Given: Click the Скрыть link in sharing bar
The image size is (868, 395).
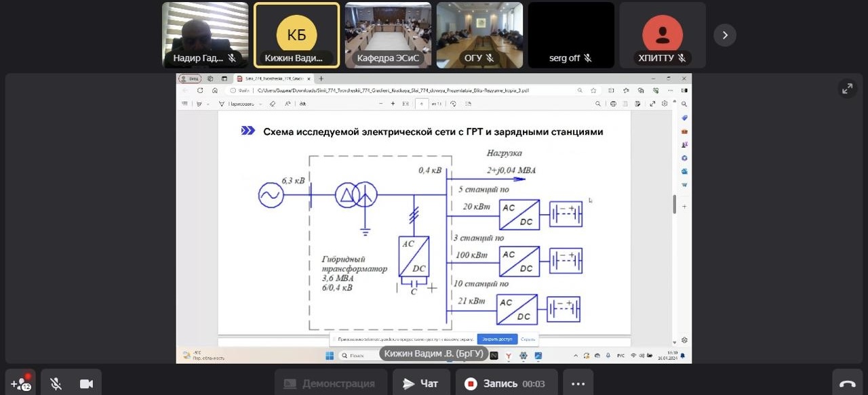Looking at the screenshot, I should click(x=528, y=339).
